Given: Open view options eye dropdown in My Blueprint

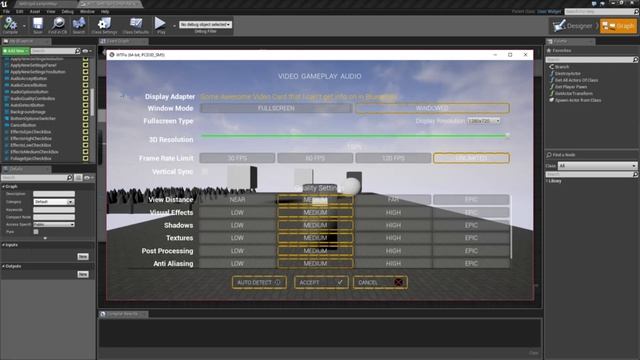Looking at the screenshot, I should [x=86, y=51].
